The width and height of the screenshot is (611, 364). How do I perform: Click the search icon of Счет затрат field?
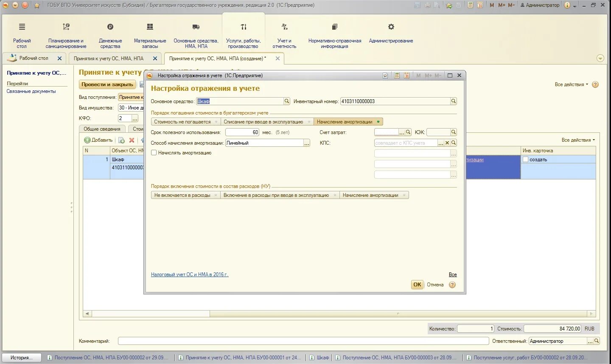click(408, 132)
